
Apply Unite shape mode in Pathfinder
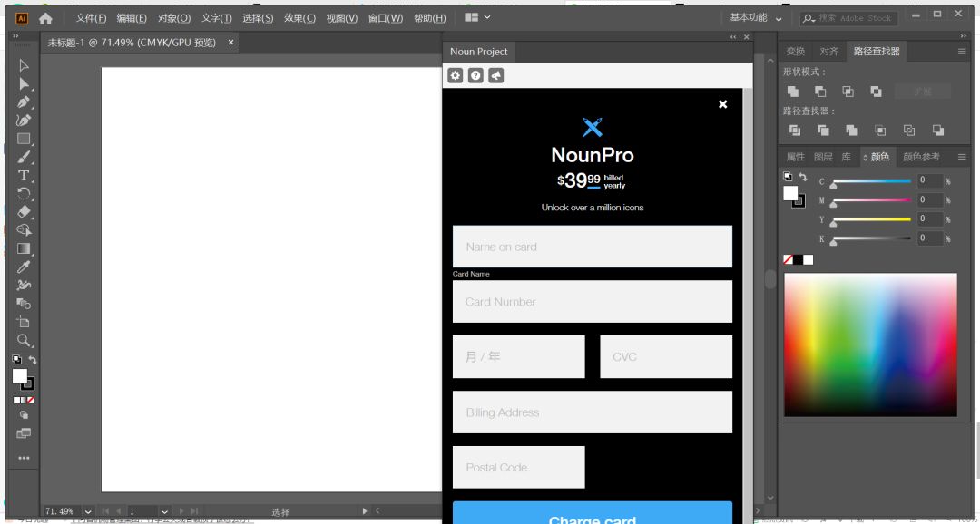[792, 92]
